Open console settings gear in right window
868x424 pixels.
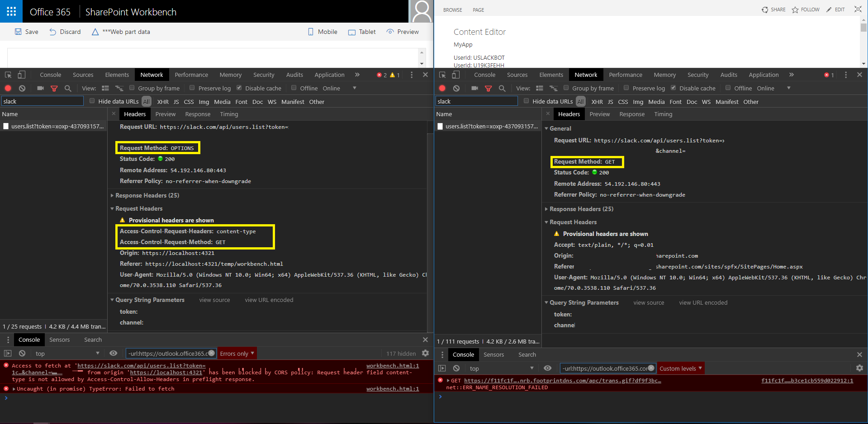(x=859, y=368)
